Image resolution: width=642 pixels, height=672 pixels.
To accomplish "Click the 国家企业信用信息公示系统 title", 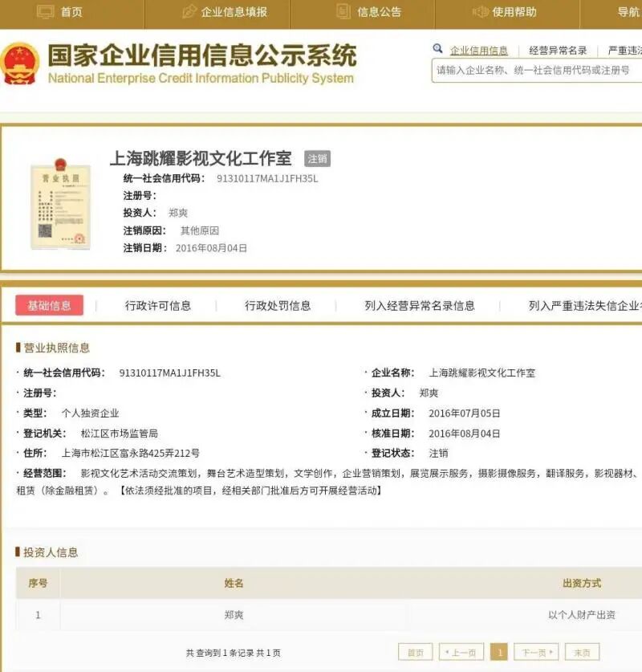I will [x=202, y=55].
